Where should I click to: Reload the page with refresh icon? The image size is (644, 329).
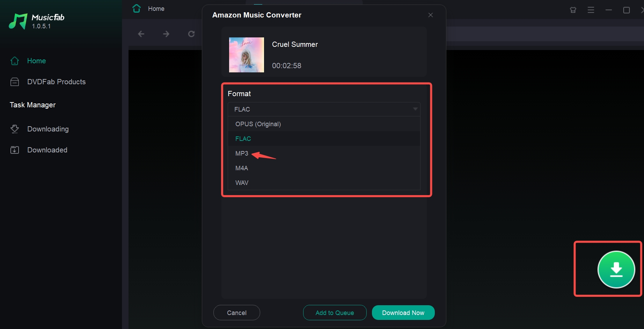coord(191,34)
